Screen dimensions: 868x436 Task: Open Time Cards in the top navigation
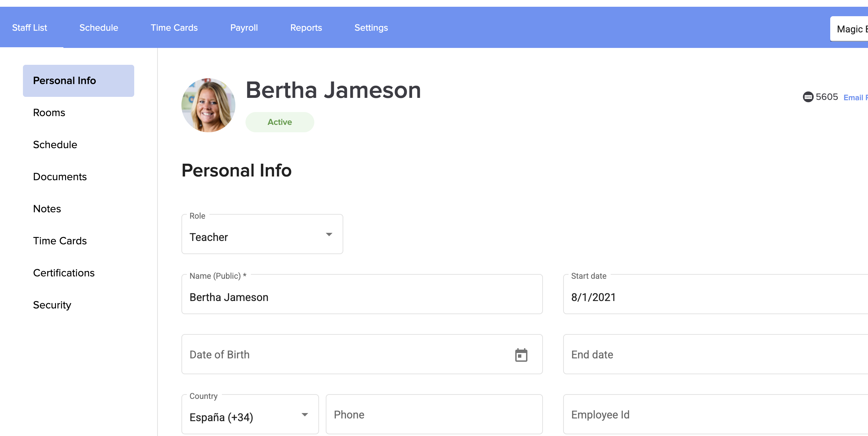pos(174,28)
